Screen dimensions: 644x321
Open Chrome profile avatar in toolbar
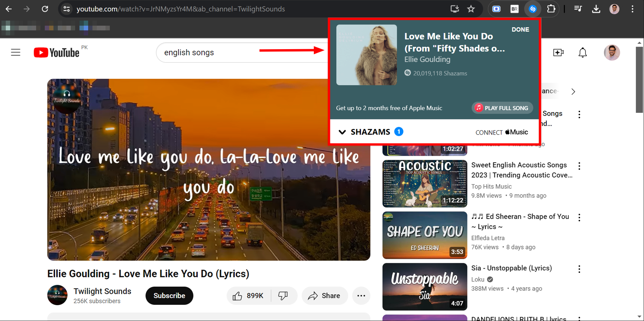click(614, 9)
